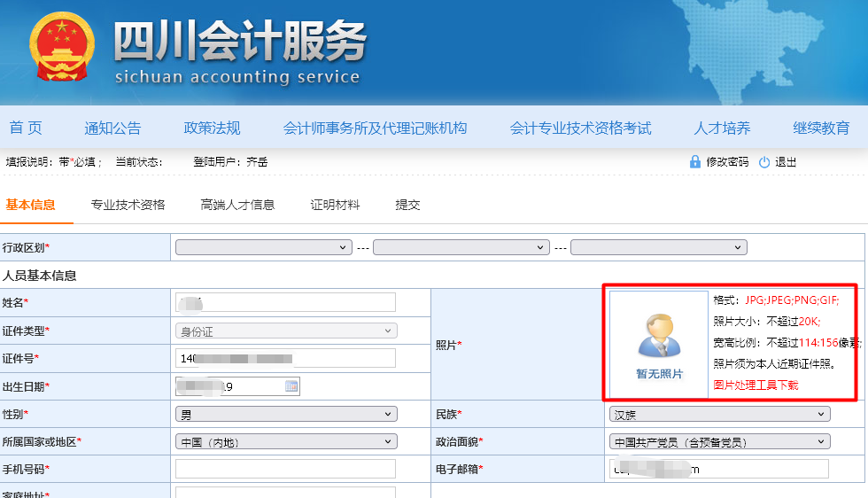This screenshot has width=868, height=498.
Task: Open 会计专业技术资格考试 menu
Action: (580, 128)
